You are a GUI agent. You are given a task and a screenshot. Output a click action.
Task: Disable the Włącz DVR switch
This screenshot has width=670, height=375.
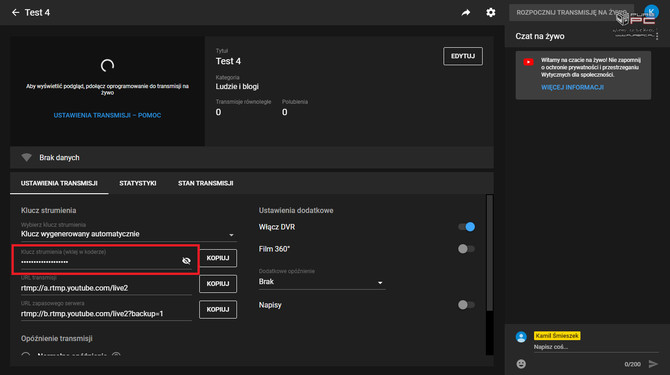(x=467, y=227)
